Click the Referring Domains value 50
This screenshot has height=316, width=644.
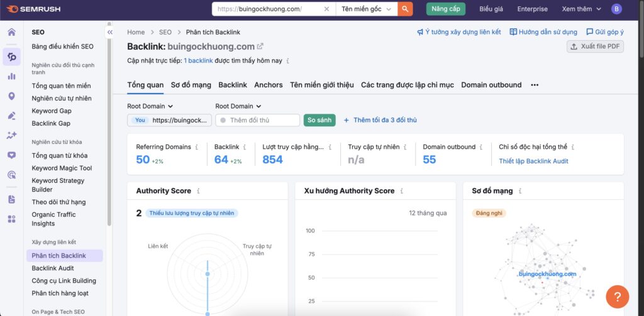click(143, 160)
